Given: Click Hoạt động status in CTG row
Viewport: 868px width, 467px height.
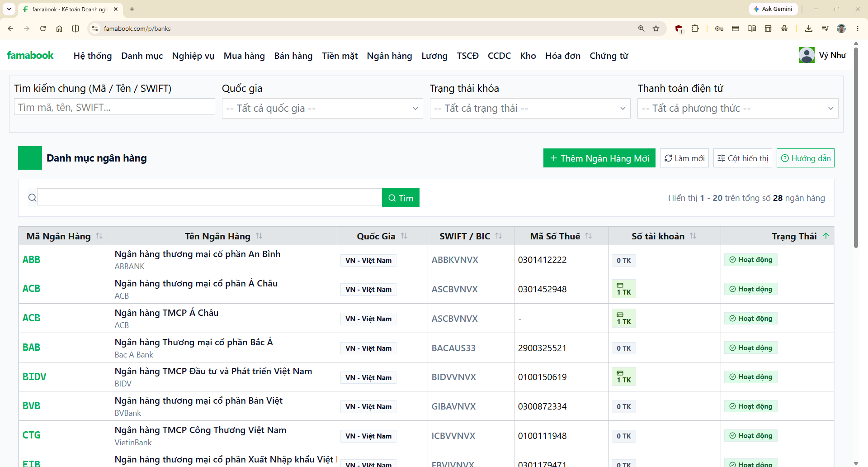Looking at the screenshot, I should click(x=751, y=436).
